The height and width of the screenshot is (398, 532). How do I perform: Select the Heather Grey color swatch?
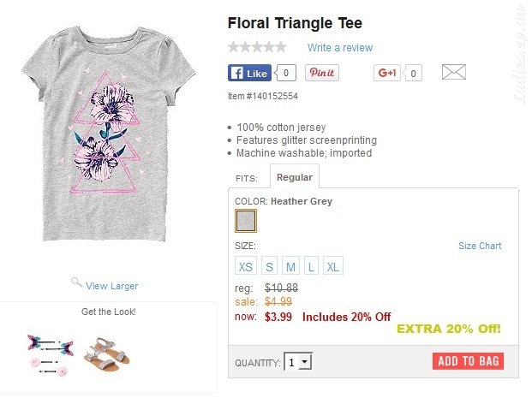tap(246, 221)
